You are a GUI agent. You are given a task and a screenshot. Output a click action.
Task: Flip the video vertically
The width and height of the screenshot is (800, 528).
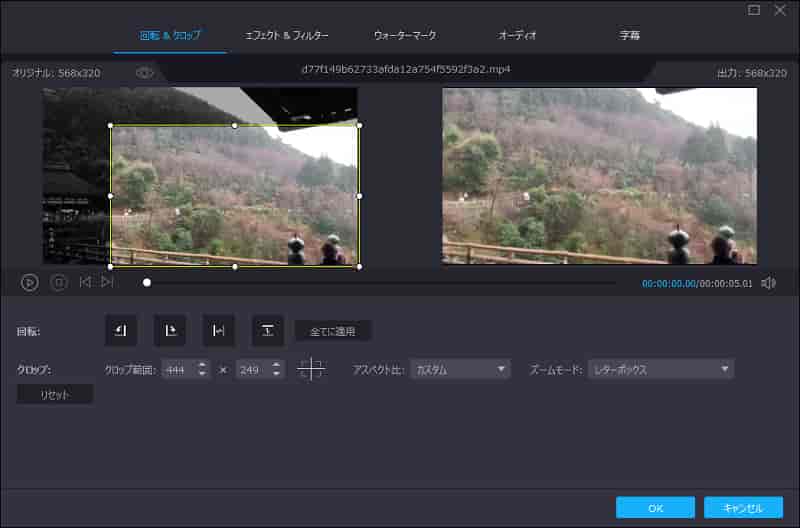267,330
